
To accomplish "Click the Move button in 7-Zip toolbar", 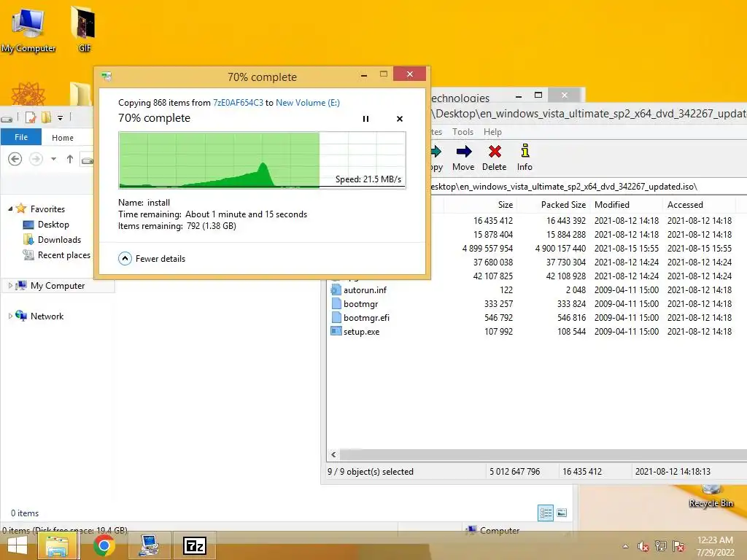I will pyautogui.click(x=463, y=158).
